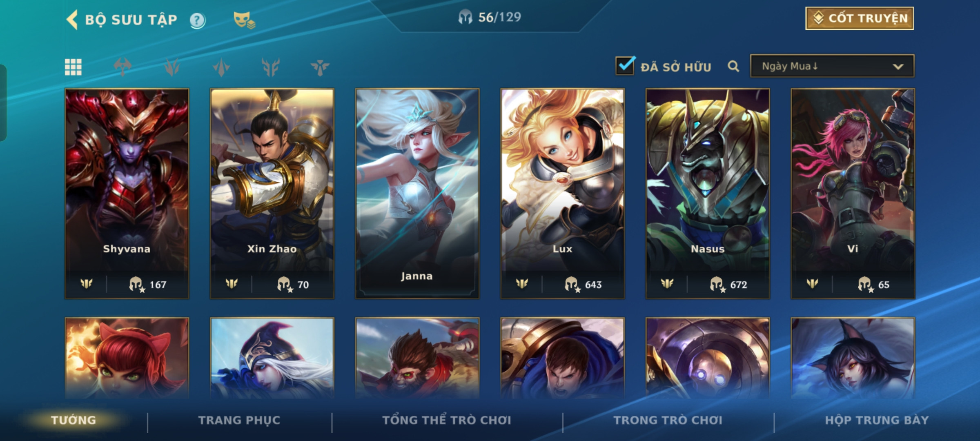Open the Hộp Trưng Bày tab
This screenshot has height=441, width=980.
point(877,420)
